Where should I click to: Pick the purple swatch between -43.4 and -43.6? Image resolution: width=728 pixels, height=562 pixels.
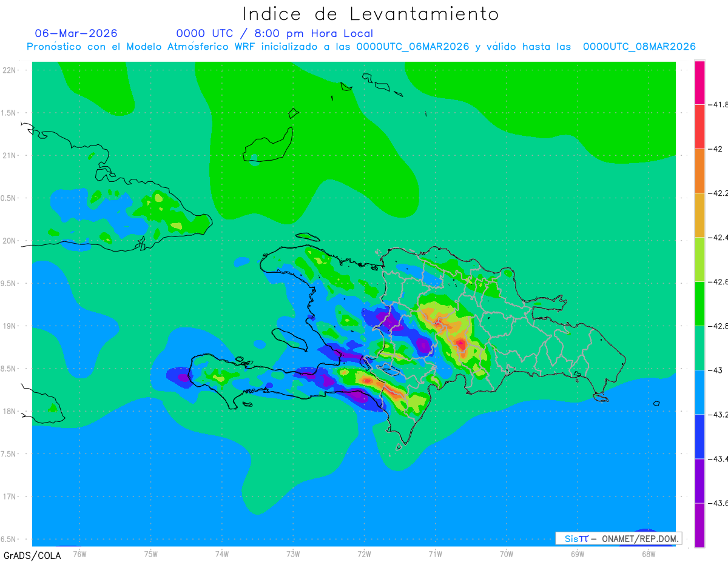pos(699,480)
